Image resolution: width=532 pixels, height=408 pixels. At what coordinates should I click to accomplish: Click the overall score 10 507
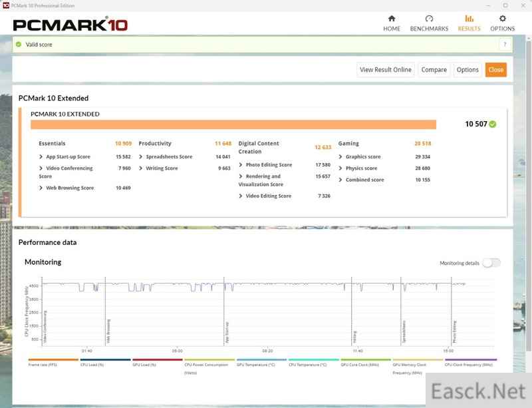476,124
